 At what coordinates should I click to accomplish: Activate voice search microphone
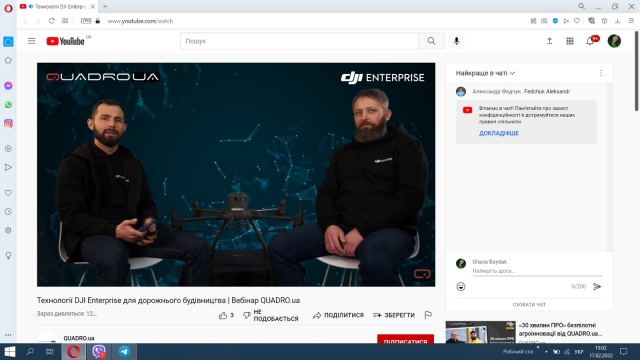pos(456,41)
